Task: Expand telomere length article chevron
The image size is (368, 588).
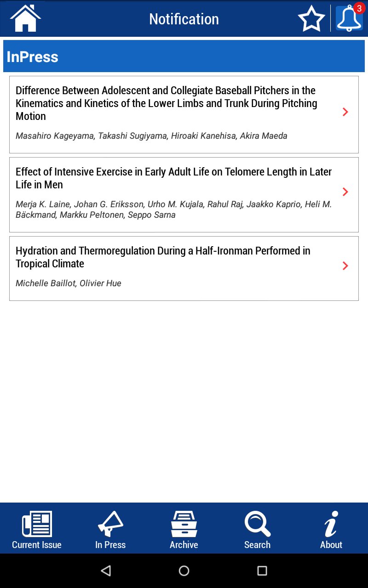Action: click(x=345, y=192)
